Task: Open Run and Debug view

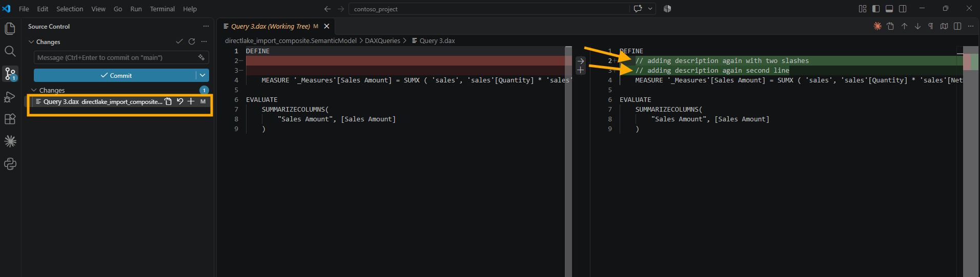Action: coord(10,97)
